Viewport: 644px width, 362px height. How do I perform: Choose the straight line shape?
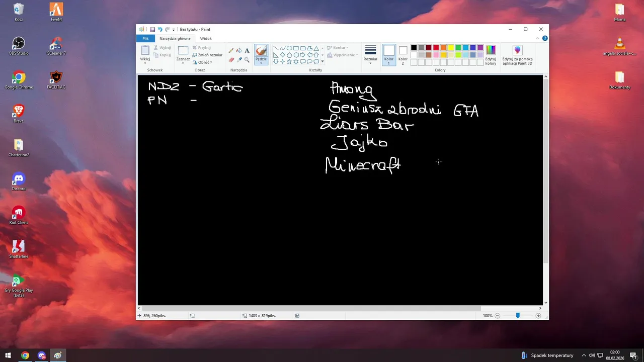pos(276,48)
